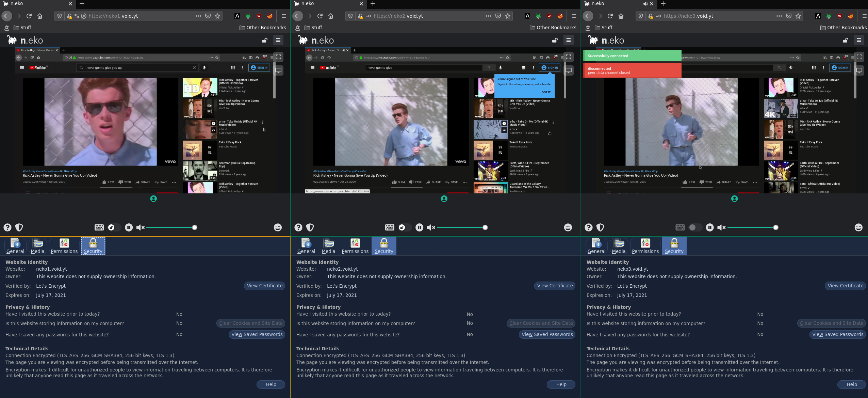Expand Other Bookmarks in neko3 browser
The width and height of the screenshot is (868, 398).
pyautogui.click(x=844, y=28)
